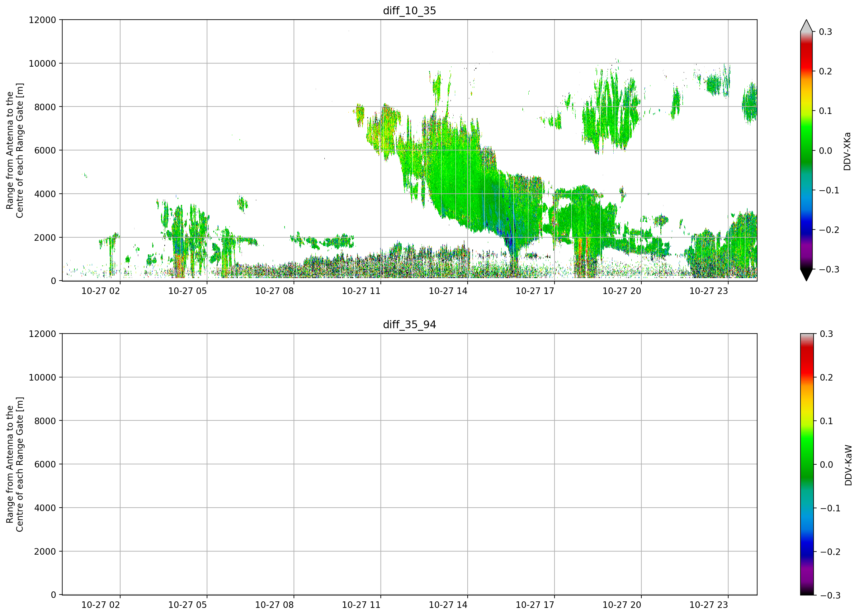This screenshot has height=616, width=859.
Task: Click the y-axis label of the diff_35_94 plot
Action: 15,464
